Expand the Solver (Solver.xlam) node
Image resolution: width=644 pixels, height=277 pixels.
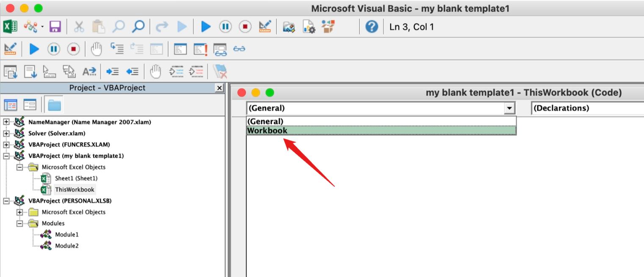click(6, 133)
